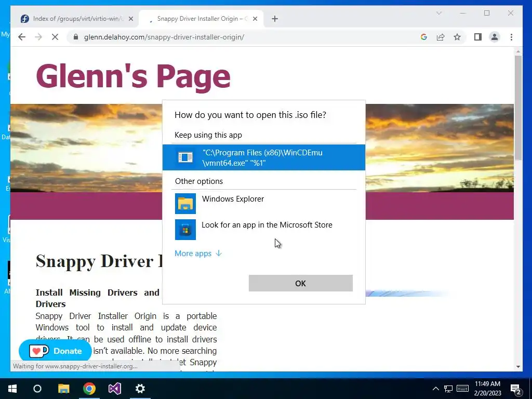
Task: Open Visual Studio from the taskbar
Action: 115,389
